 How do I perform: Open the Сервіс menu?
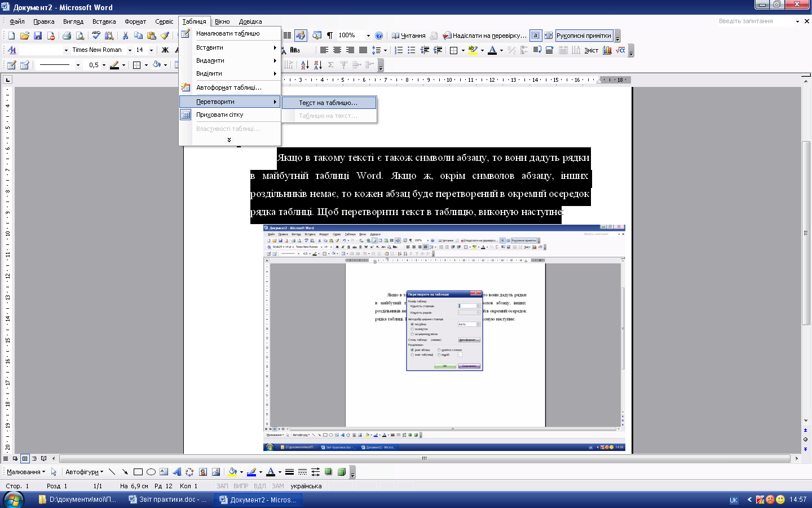pyautogui.click(x=164, y=21)
